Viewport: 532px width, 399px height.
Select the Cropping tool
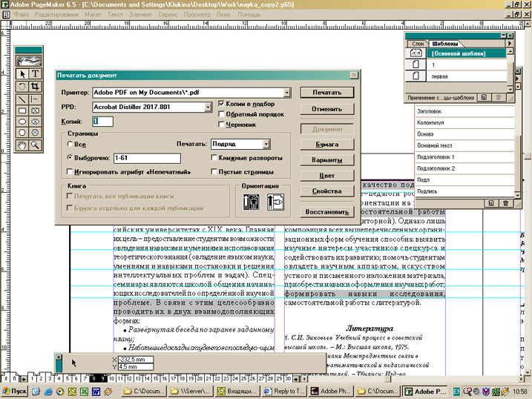35,87
